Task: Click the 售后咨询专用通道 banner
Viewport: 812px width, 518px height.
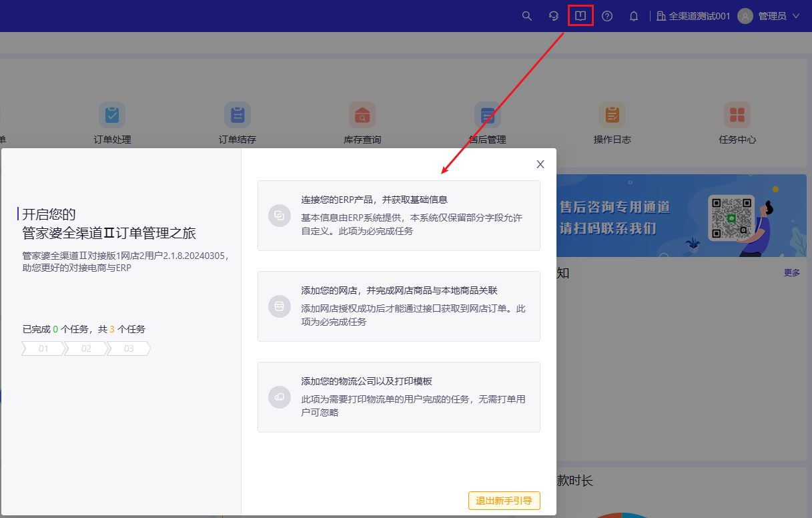Action: click(681, 216)
